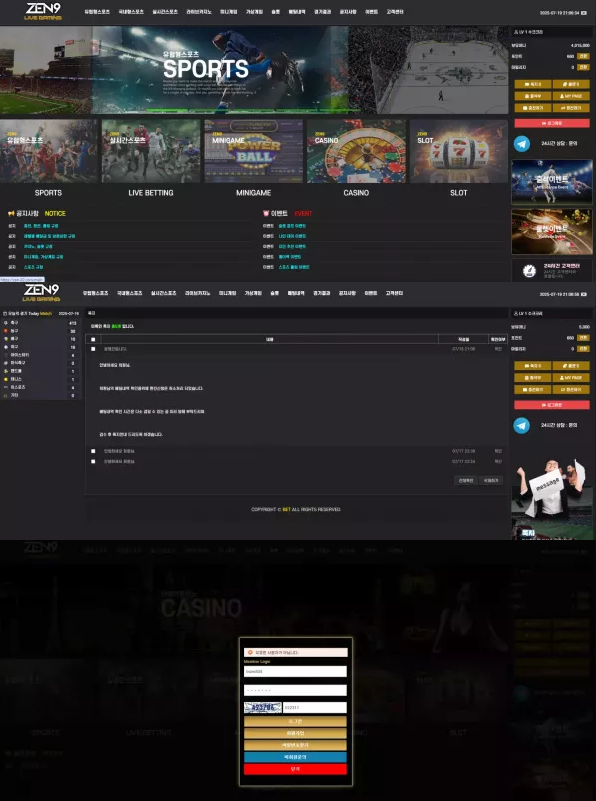Select the soccer ball icon in Today Match list
This screenshot has width=596, height=801.
tap(6, 323)
